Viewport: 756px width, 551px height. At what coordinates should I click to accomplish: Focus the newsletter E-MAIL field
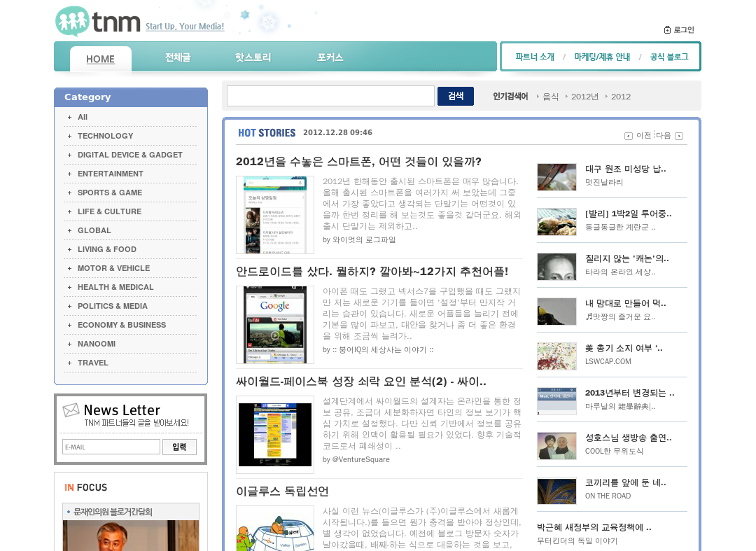coord(111,447)
